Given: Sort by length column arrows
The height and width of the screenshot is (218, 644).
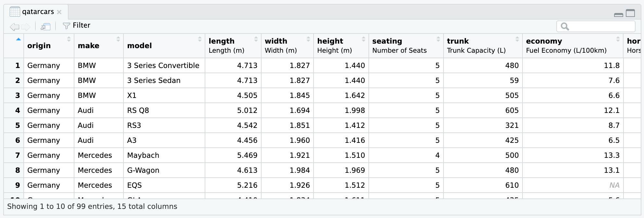Looking at the screenshot, I should 256,39.
